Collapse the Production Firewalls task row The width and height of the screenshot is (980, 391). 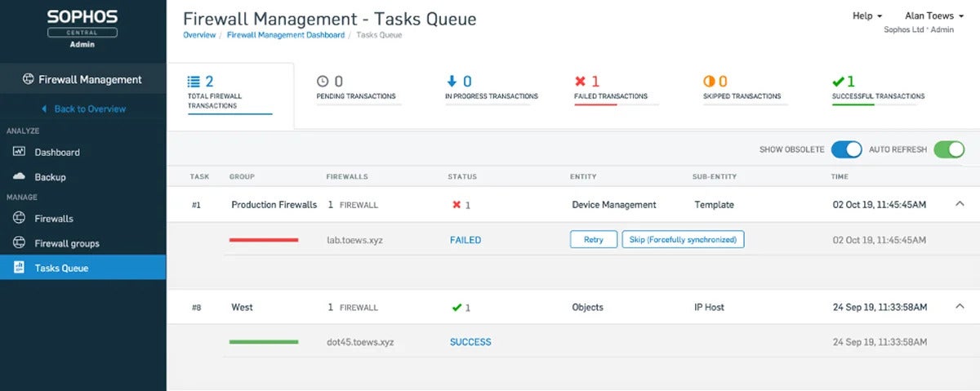[x=960, y=204]
